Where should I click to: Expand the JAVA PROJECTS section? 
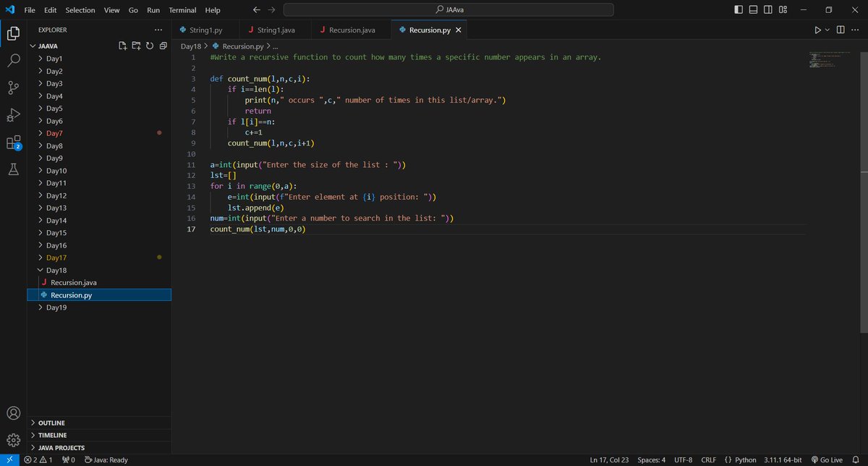(99, 448)
